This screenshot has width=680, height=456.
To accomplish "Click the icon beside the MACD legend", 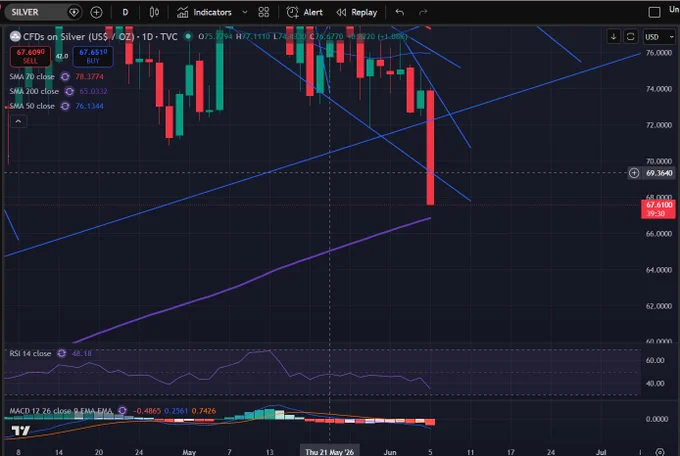I will coord(123,411).
